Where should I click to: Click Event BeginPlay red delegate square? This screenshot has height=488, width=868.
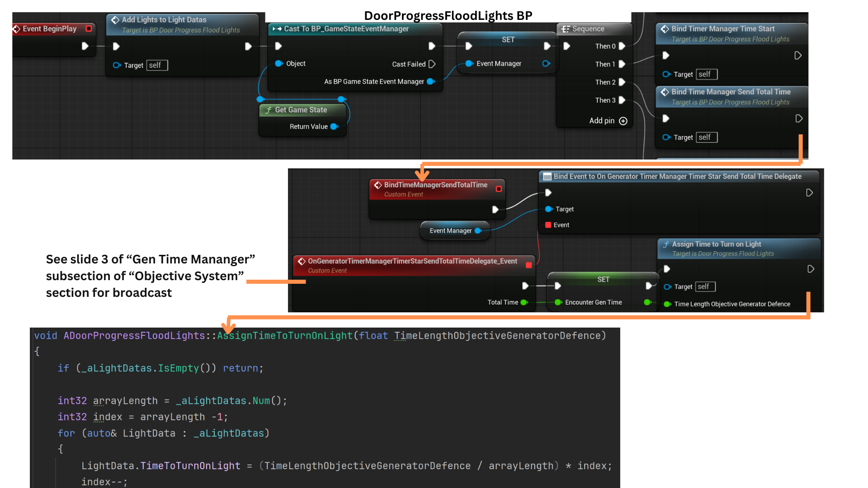click(89, 28)
